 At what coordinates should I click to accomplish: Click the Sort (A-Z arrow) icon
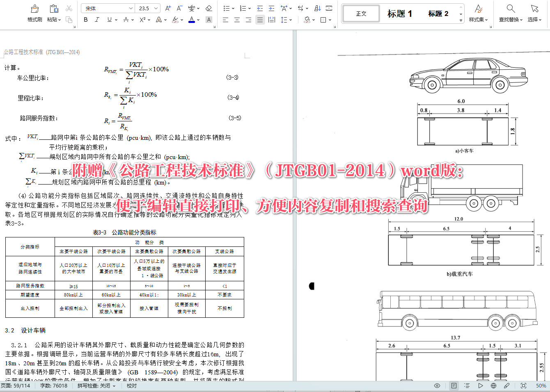click(317, 8)
